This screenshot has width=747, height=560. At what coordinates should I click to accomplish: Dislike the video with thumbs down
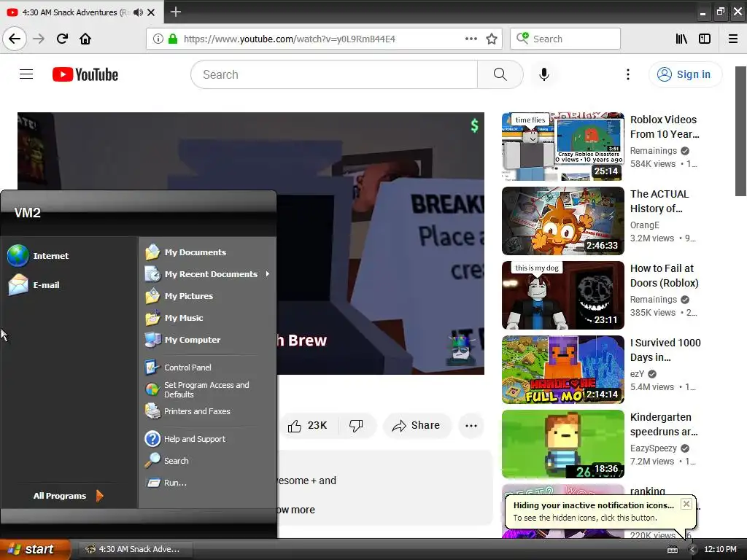coord(356,425)
